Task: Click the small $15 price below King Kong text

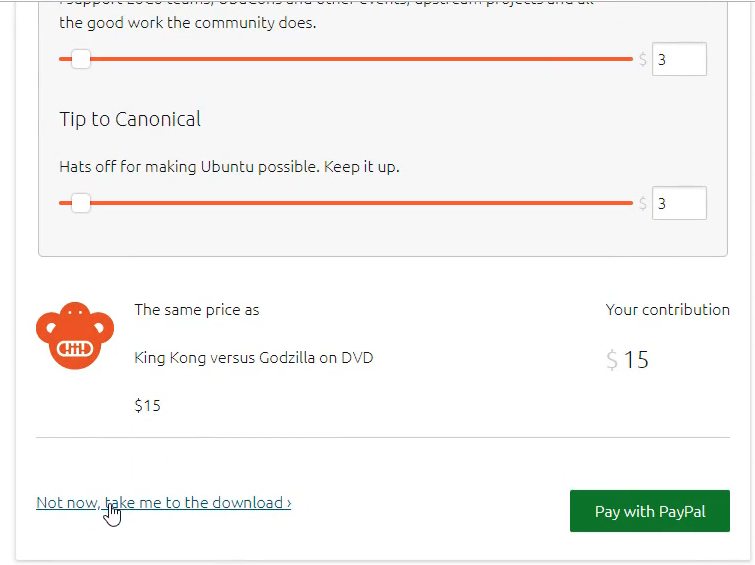Action: coord(147,406)
